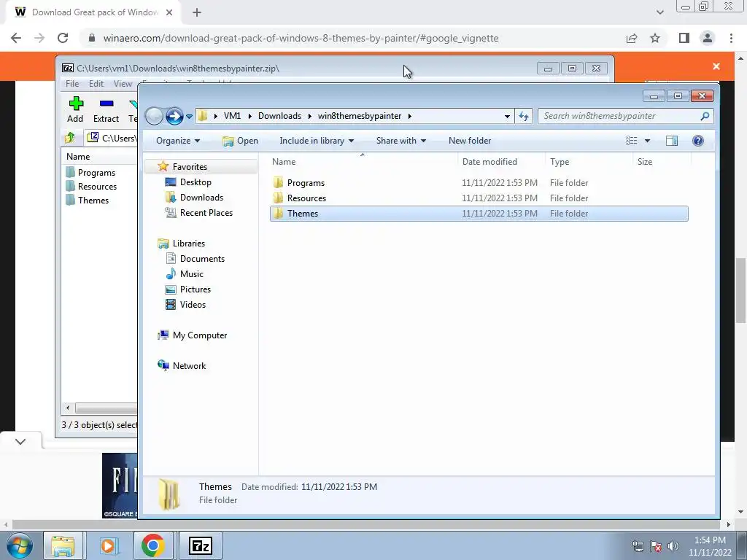Sort by the Type column header
747x560 pixels.
(589, 161)
